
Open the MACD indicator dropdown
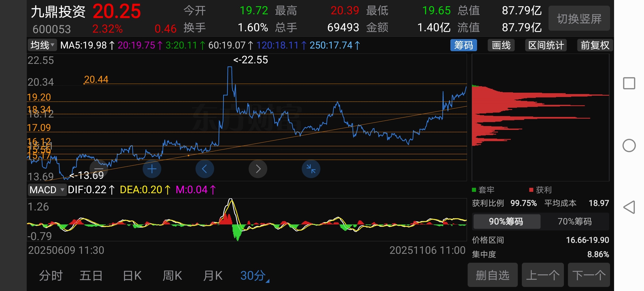point(47,190)
